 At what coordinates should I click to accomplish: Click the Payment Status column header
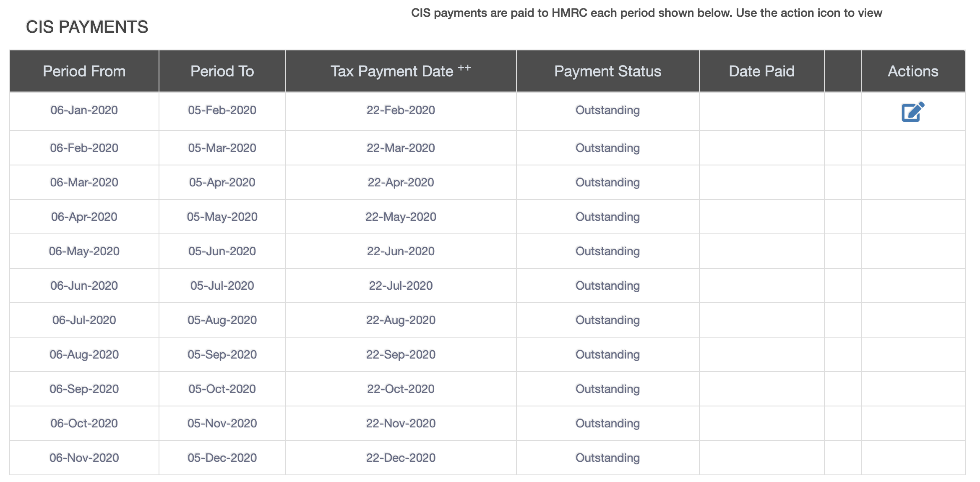point(607,71)
